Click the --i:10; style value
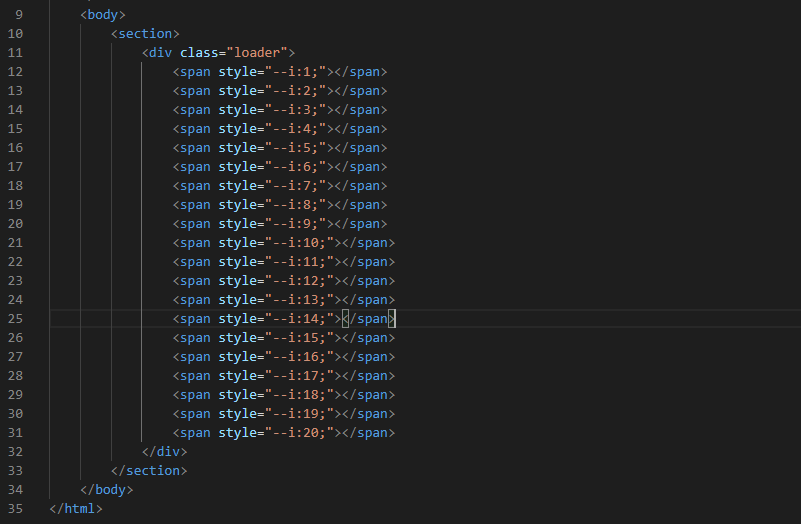Viewport: 801px width, 524px height. 299,243
